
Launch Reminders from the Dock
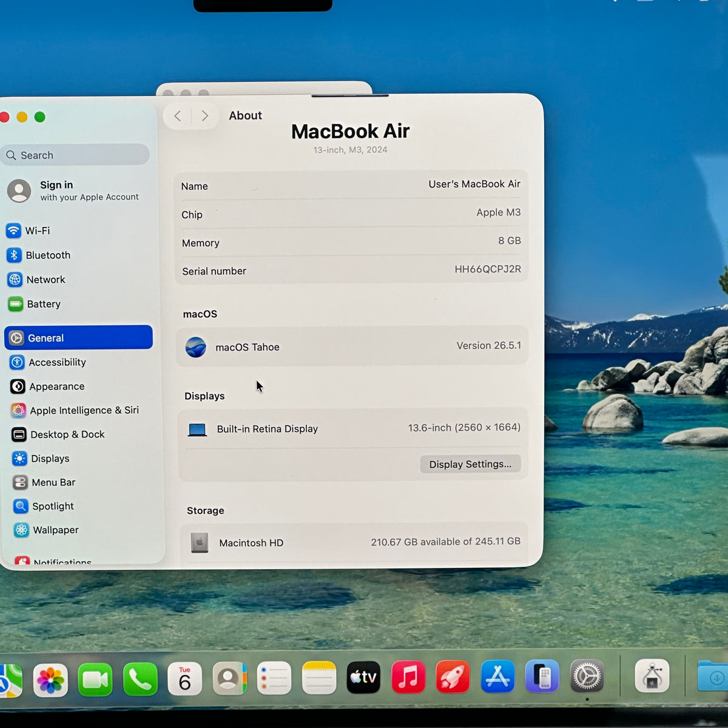point(274,678)
